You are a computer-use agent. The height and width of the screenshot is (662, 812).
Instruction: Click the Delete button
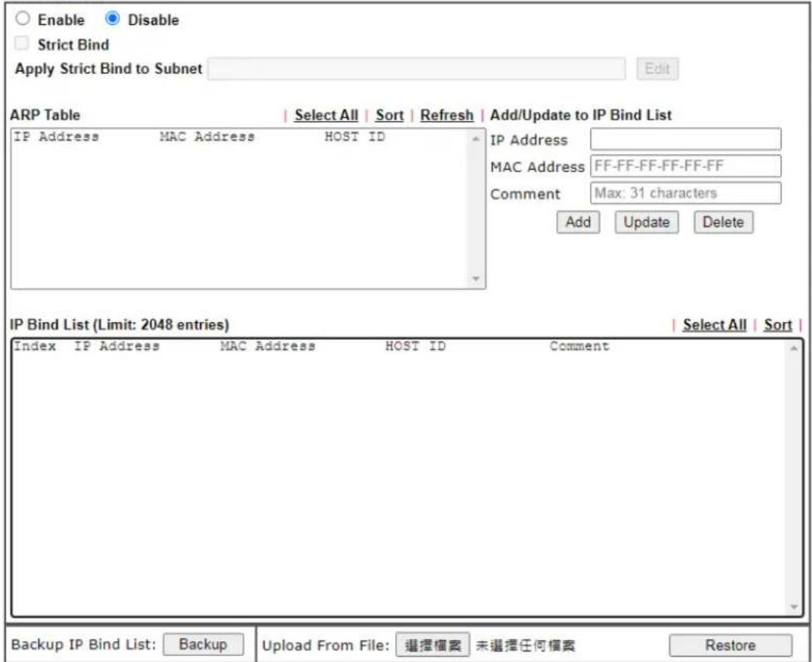[x=723, y=222]
